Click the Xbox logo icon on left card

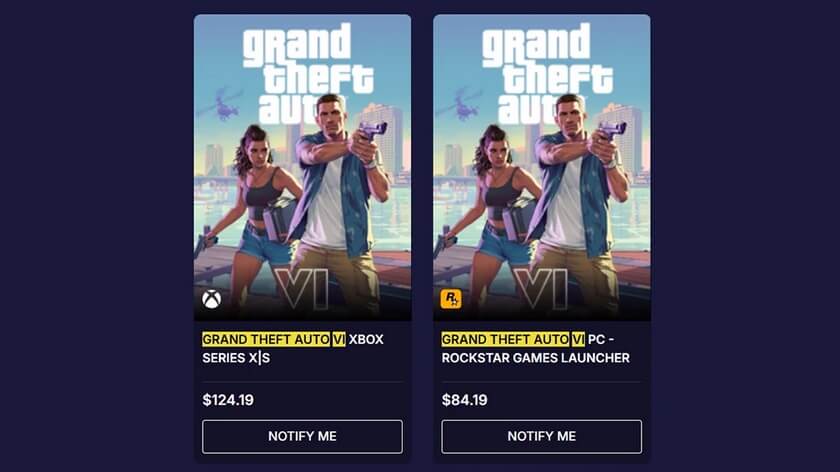212,299
